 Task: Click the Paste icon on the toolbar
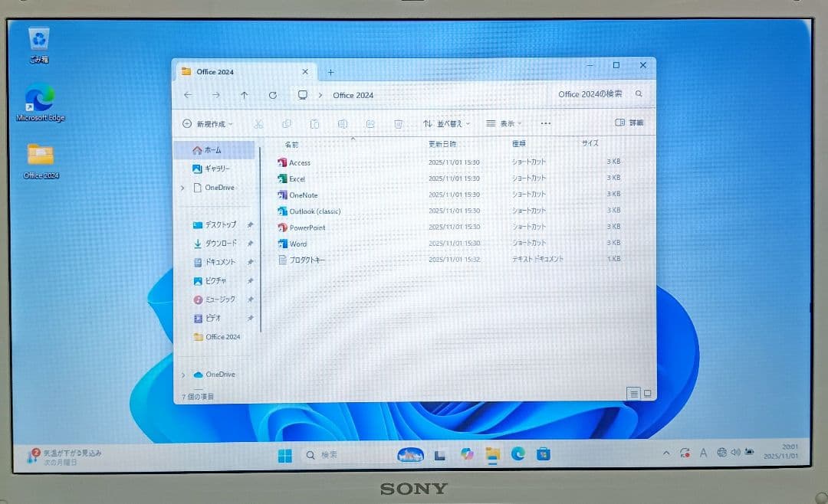(x=315, y=123)
